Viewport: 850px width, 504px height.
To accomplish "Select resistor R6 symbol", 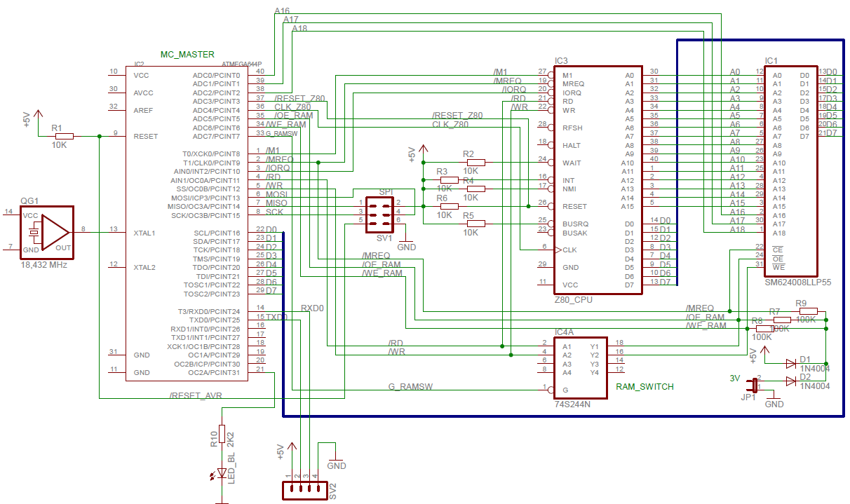I will coord(449,206).
